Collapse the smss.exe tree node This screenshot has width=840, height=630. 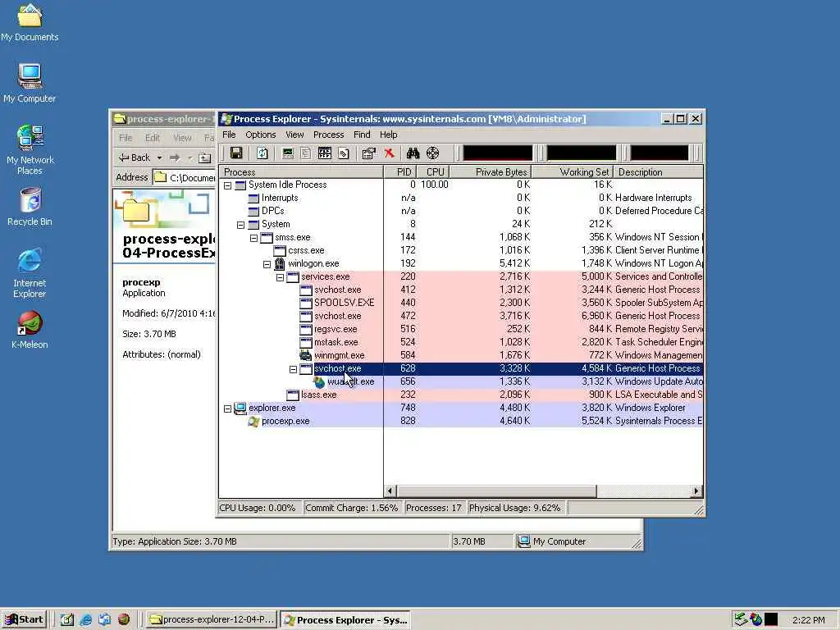click(254, 238)
